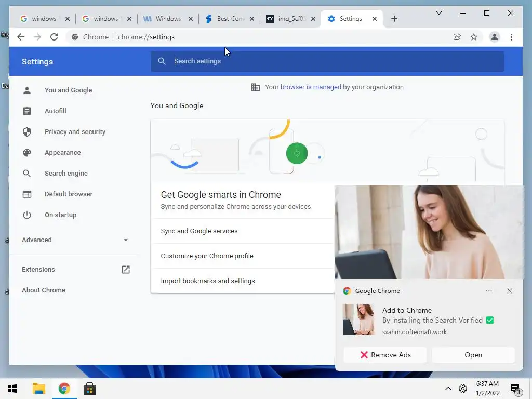Viewport: 532px width, 399px height.
Task: Click the search magnifier in settings bar
Action: coord(162,61)
